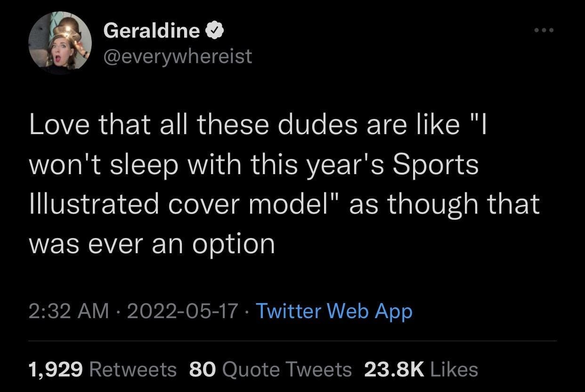Image resolution: width=585 pixels, height=392 pixels.
Task: View the Retweets list
Action: click(132, 369)
